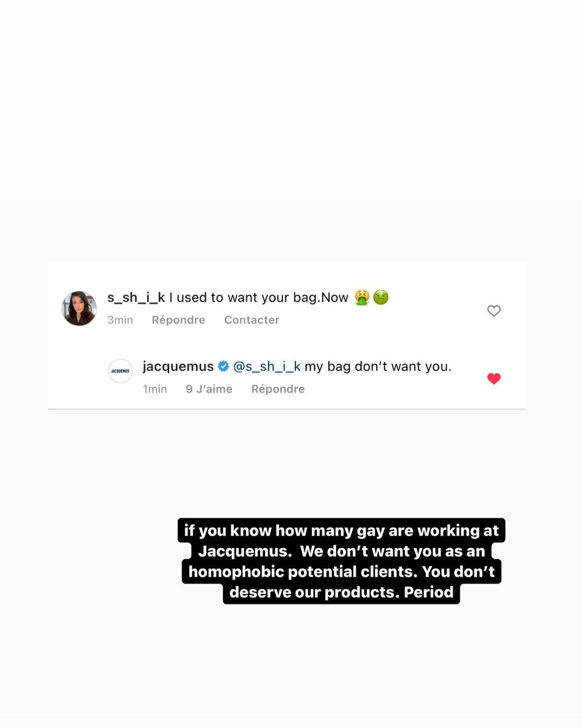Like s_sh_i_k's comment with outline heart
This screenshot has height=728, width=582.
[x=494, y=311]
